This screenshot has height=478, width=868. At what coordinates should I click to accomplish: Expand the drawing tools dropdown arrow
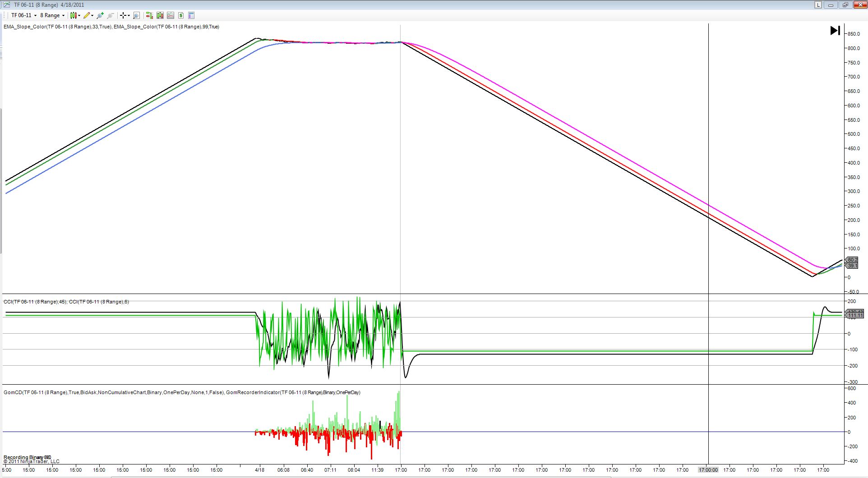click(x=92, y=15)
